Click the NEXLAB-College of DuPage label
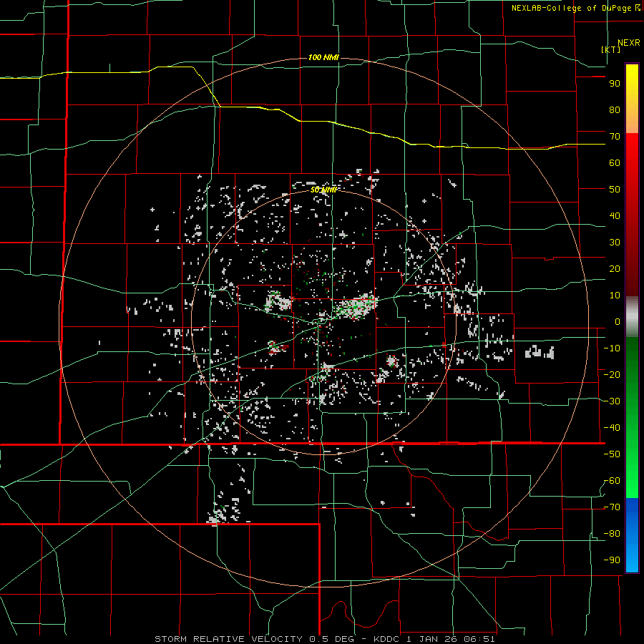This screenshot has width=644, height=644. 575,8
